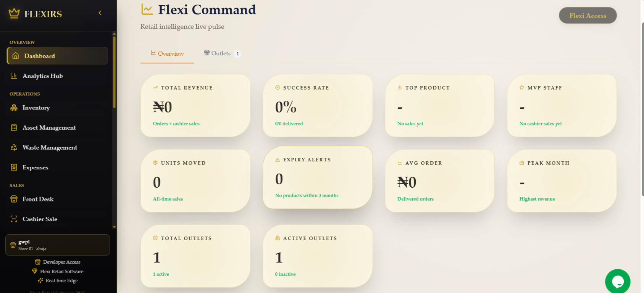This screenshot has height=293, width=644.
Task: Click the Analytics Hub bar chart icon
Action: pyautogui.click(x=14, y=76)
